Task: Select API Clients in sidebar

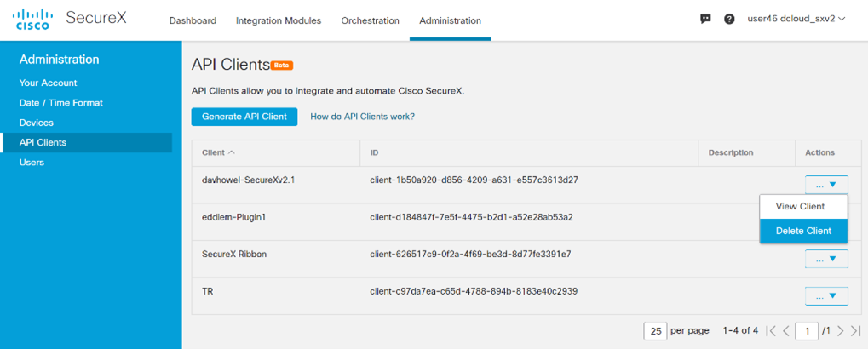Action: (86, 143)
